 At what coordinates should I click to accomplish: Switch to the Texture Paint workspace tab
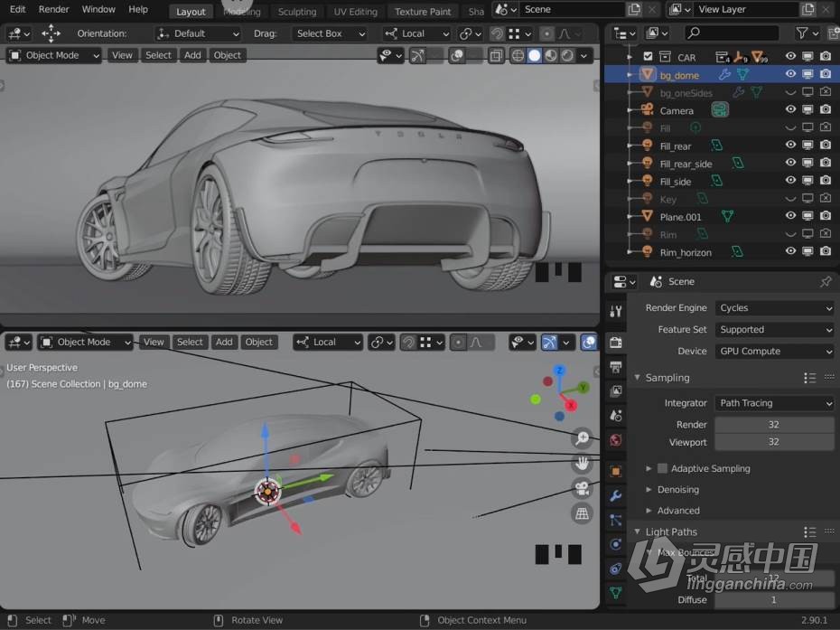423,11
